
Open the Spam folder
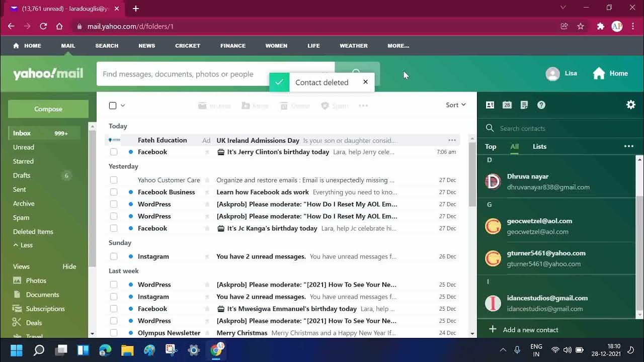coord(21,218)
